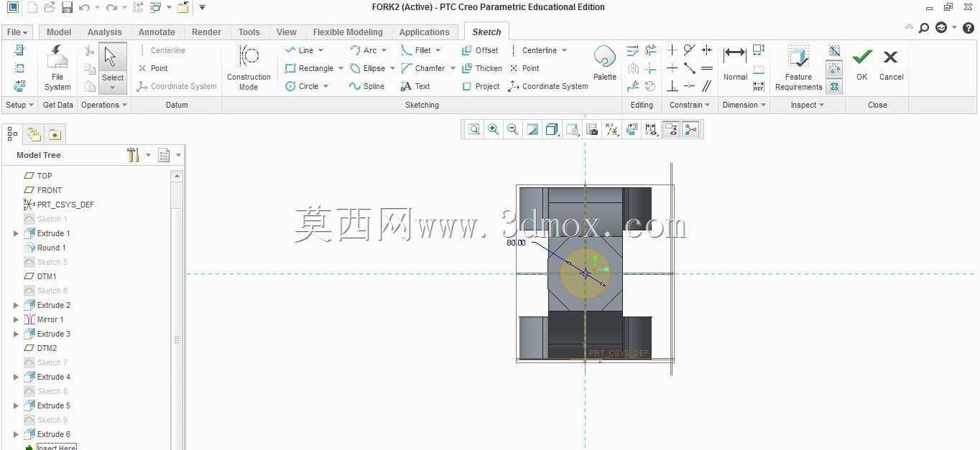Apply the Symmetric constraint
This screenshot has height=450, width=980.
707,50
